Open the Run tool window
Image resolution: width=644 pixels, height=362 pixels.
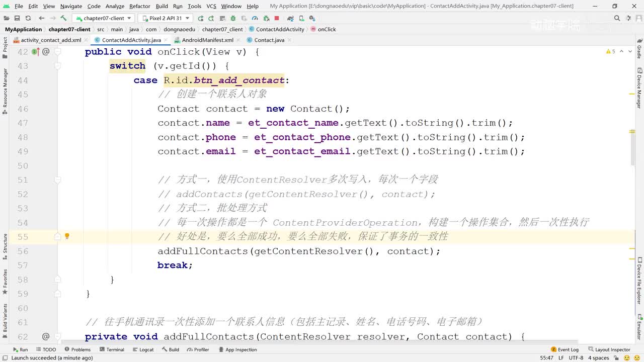tap(20, 349)
